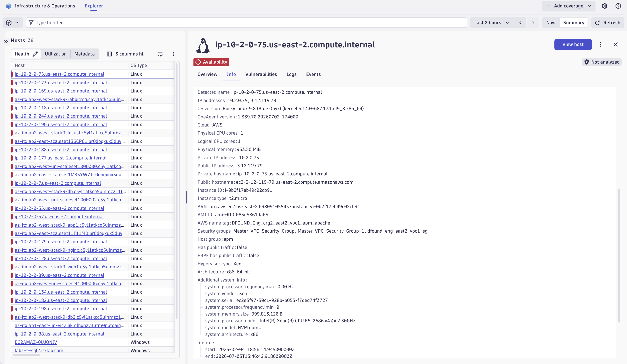Open host details more actions menu
The height and width of the screenshot is (364, 627).
tap(601, 44)
